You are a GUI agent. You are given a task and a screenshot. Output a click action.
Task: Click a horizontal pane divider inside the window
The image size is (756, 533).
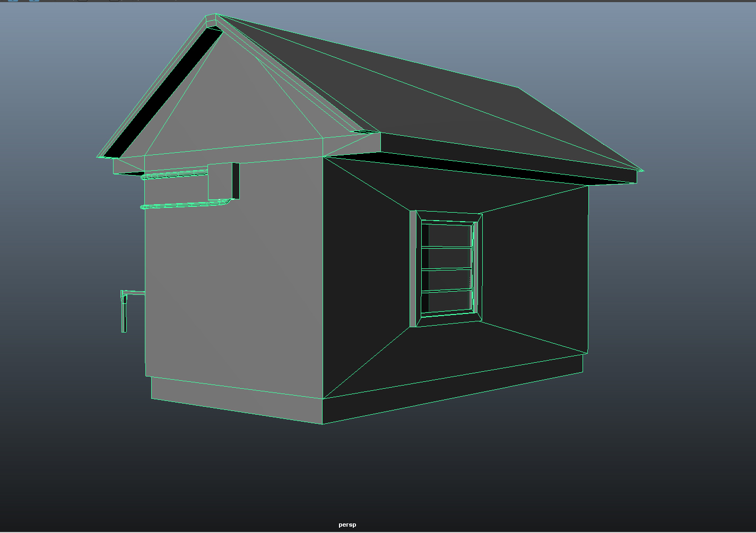point(446,269)
